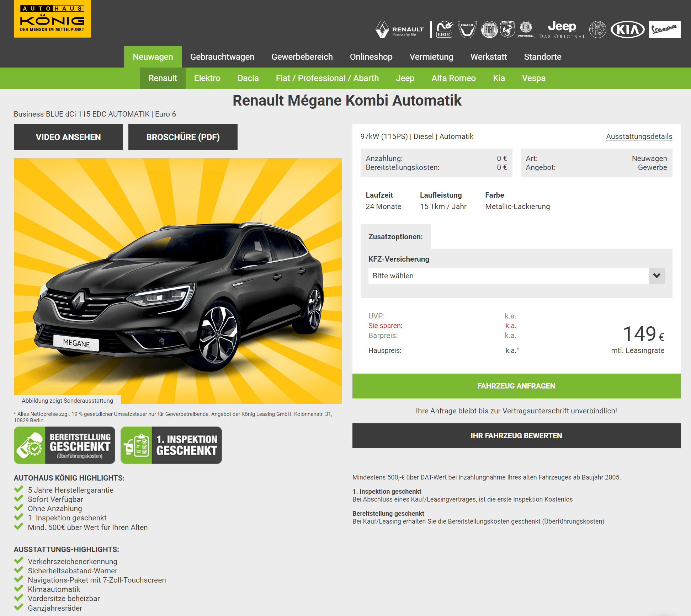Screen dimensions: 691x616
Task: Click the Mégane car image
Action: click(178, 281)
